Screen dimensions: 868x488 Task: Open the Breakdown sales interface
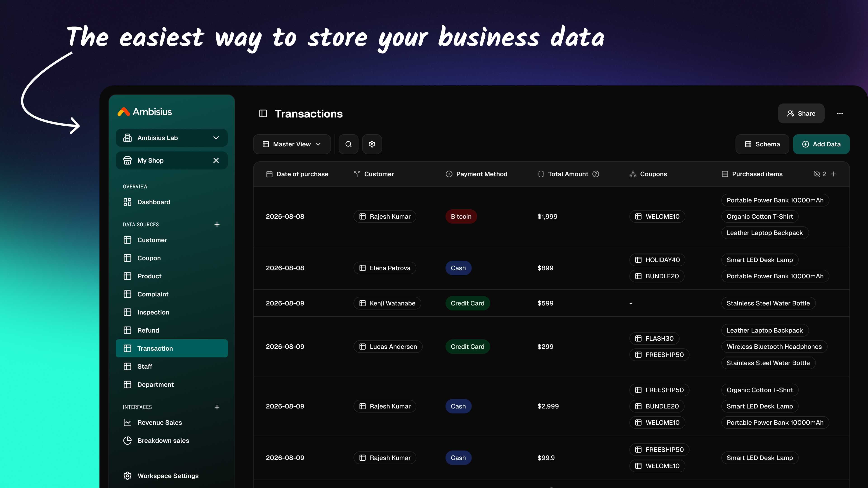click(x=172, y=441)
